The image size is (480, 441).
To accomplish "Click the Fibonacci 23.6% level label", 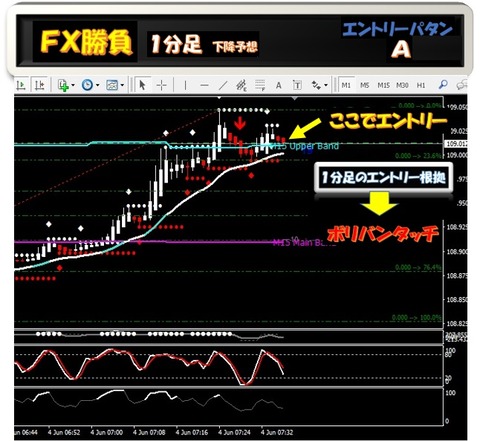I will 418,156.
